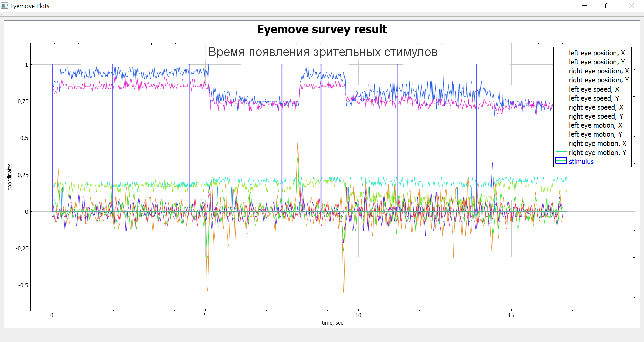Toggle 'left eye position, Y' legend item
This screenshot has height=342, width=644.
click(596, 62)
